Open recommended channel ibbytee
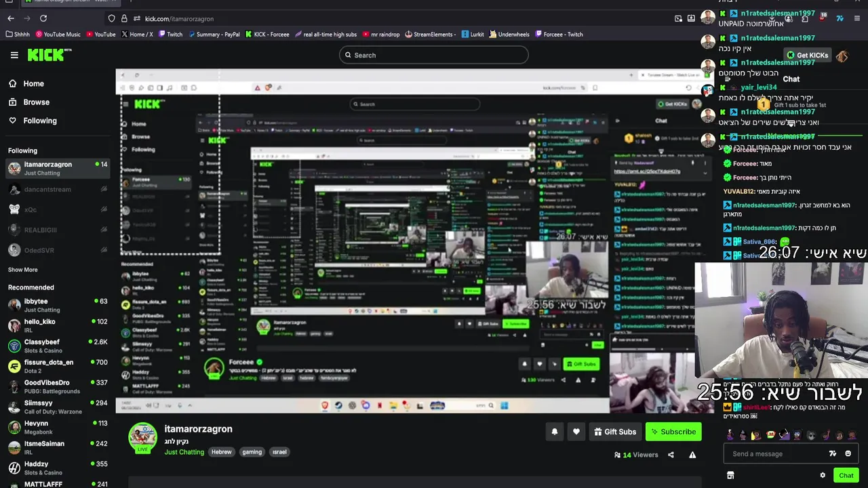Screen dimensions: 868x488 [x=57, y=305]
